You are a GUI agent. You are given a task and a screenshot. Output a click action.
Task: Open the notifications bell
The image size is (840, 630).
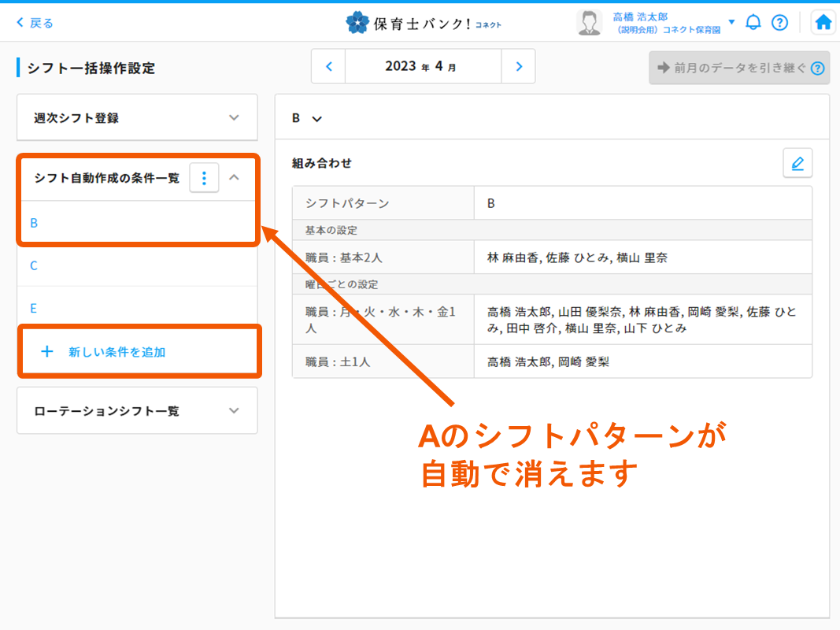(x=753, y=22)
